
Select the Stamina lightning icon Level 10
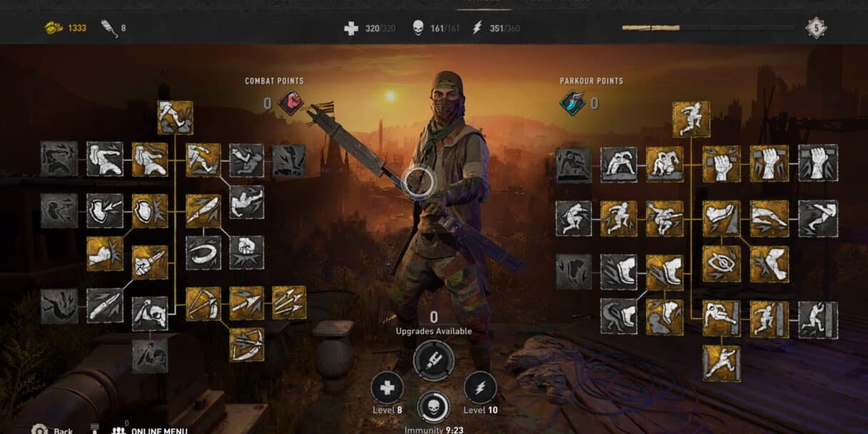pos(480,388)
